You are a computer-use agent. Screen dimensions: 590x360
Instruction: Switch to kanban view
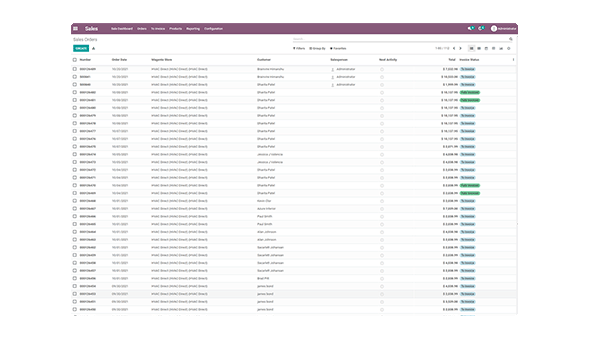[x=479, y=49]
